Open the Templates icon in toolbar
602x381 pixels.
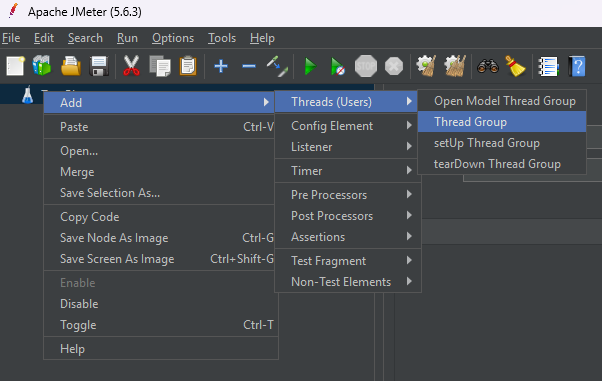pos(42,66)
